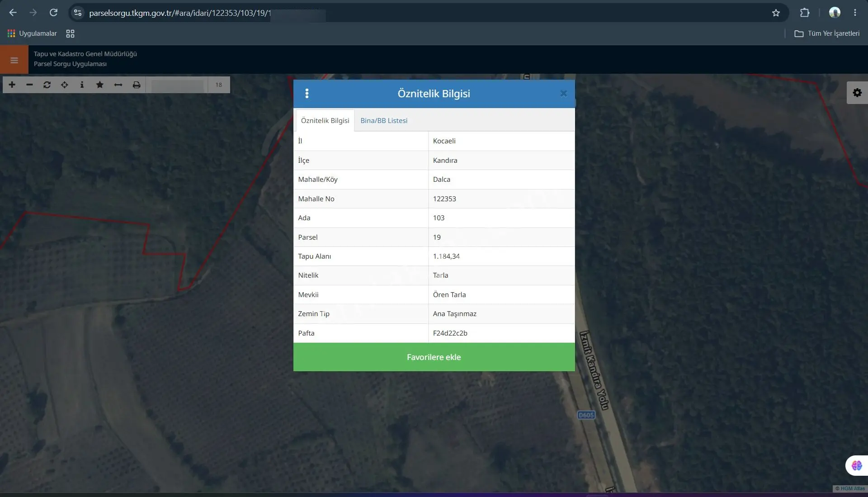
Task: Click the locate crosshair toolbar icon
Action: click(65, 85)
